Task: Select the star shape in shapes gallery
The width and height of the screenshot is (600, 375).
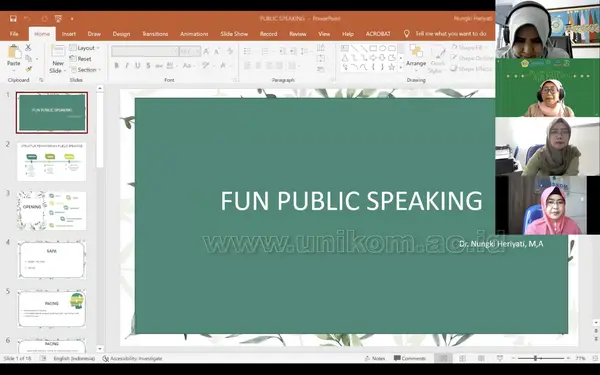Action: coord(391,67)
